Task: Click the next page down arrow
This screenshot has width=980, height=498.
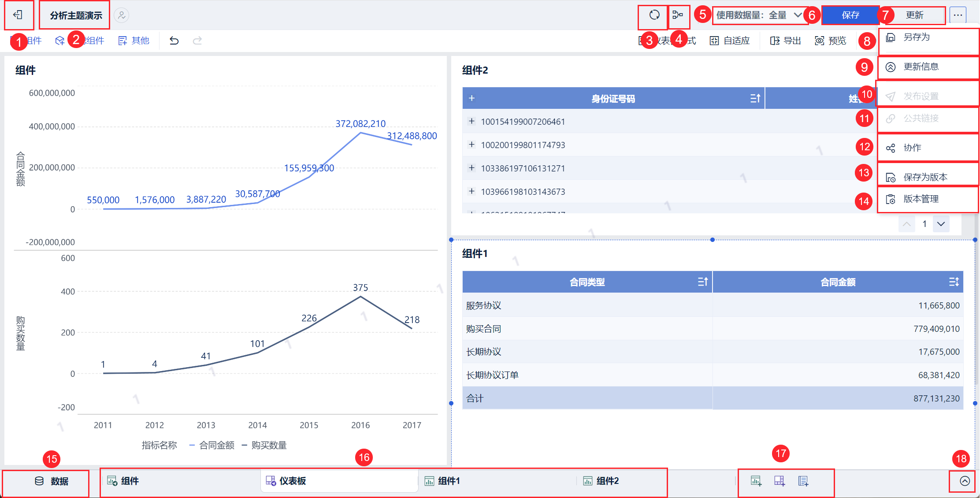Action: pyautogui.click(x=941, y=224)
